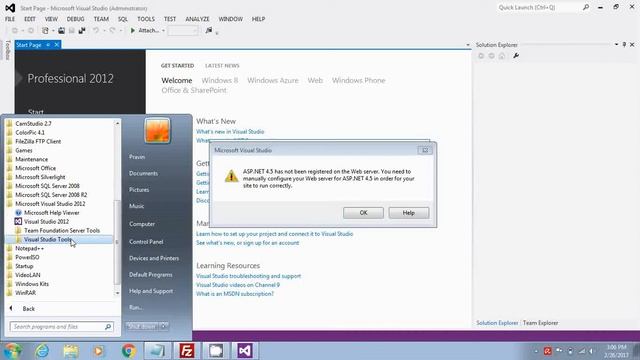This screenshot has height=360, width=640.
Task: Open the ANALYZE menu
Action: (197, 19)
